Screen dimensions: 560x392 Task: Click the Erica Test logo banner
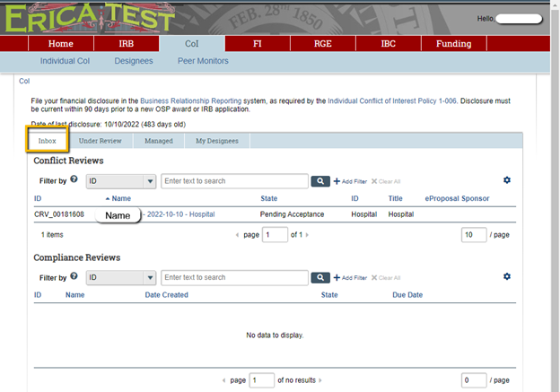tap(90, 19)
